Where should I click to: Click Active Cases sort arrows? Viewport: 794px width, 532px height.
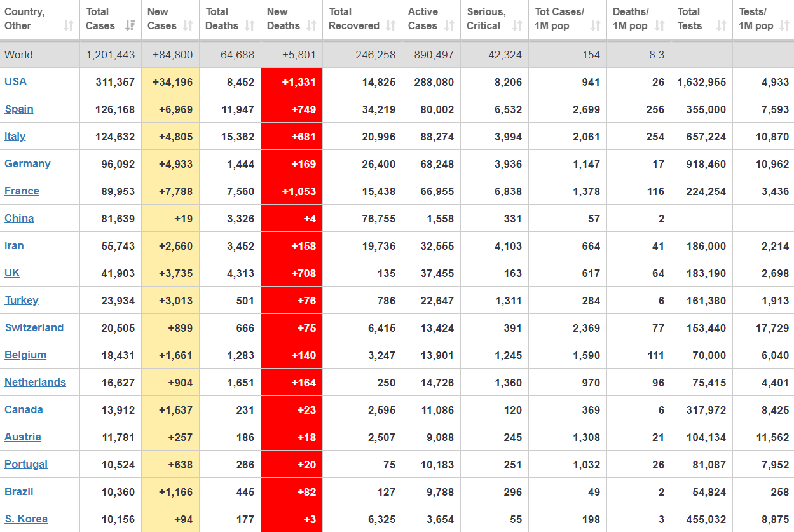[x=449, y=26]
